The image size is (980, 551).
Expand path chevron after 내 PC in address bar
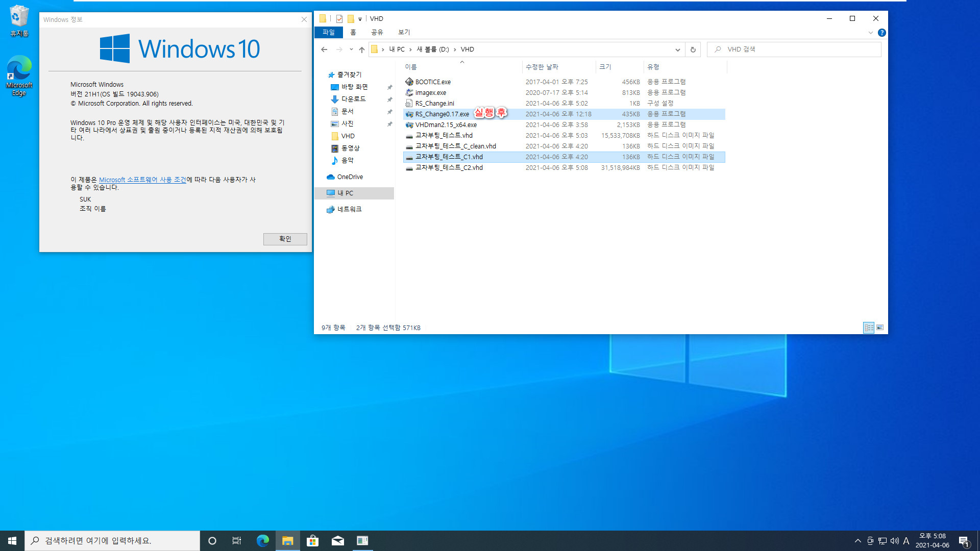click(x=410, y=49)
